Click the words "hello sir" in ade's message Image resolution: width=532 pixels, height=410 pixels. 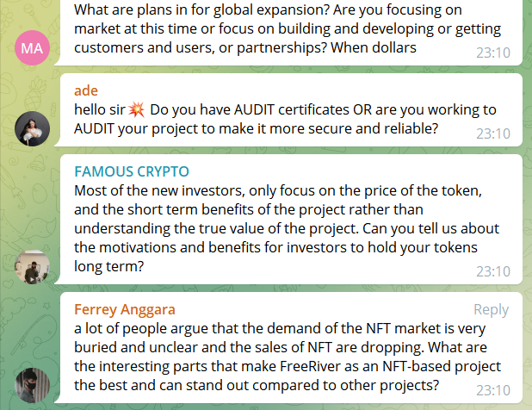point(99,109)
